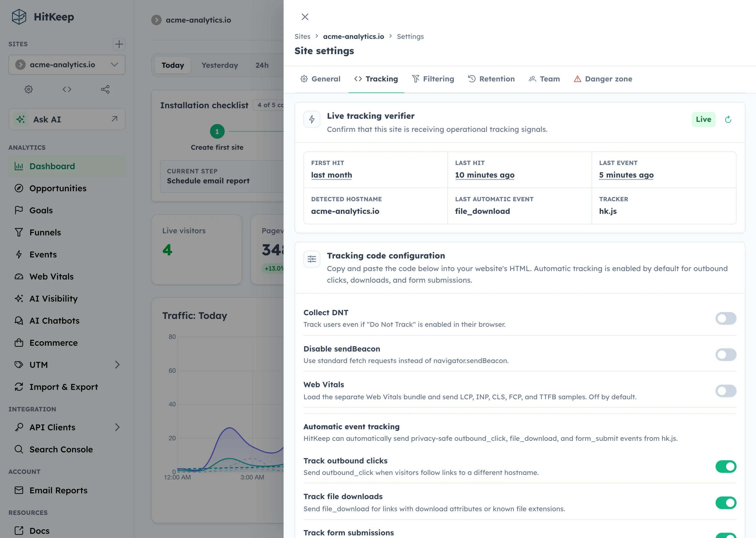
Task: Click the Goals flag icon
Action: [19, 210]
